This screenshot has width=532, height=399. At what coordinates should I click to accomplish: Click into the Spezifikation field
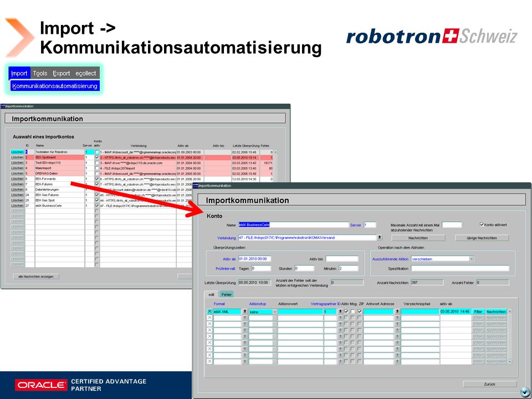(x=460, y=268)
